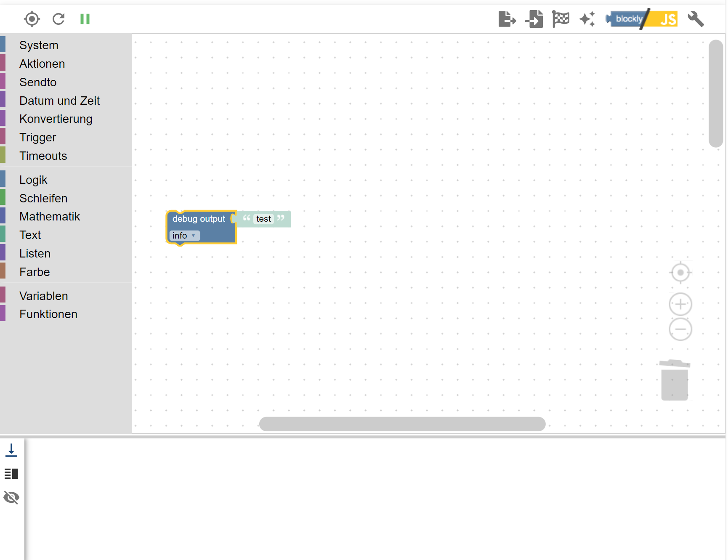Open the Timeouts block category

[66, 156]
